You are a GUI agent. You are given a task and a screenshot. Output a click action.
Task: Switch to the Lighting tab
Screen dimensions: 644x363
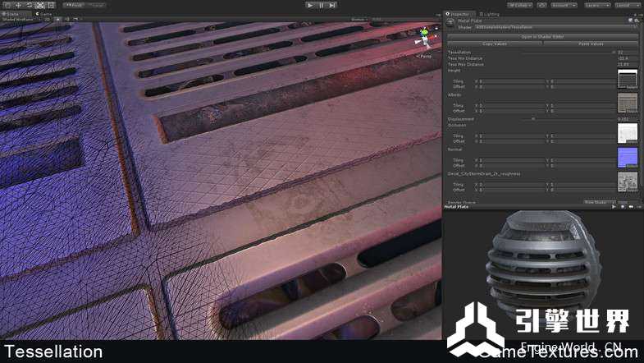click(x=490, y=14)
